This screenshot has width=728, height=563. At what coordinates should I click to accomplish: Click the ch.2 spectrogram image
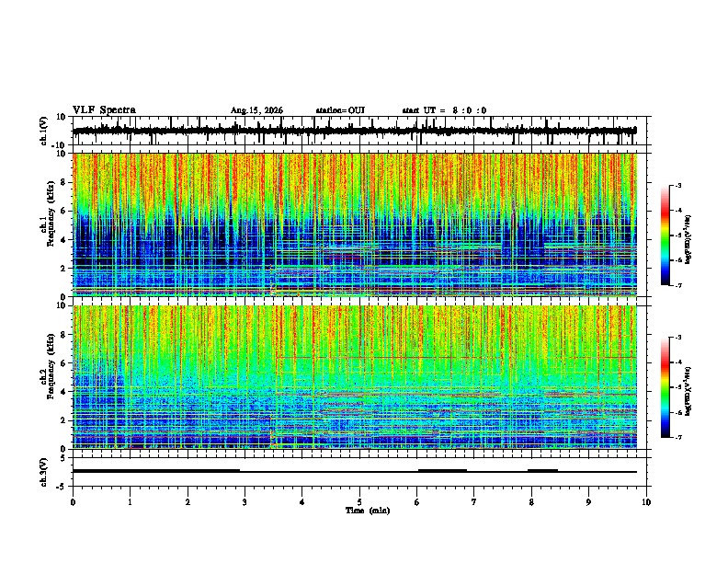[x=354, y=377]
